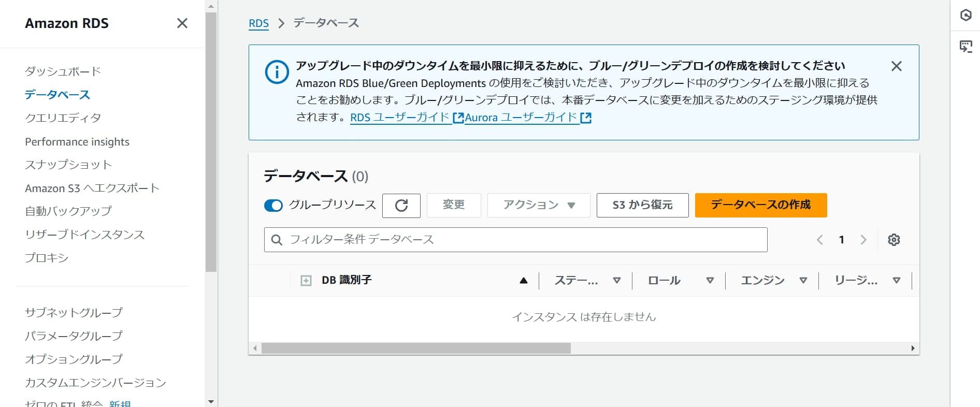Open クエリエディタ in sidebar
Viewport: 980px width, 407px height.
tap(63, 118)
